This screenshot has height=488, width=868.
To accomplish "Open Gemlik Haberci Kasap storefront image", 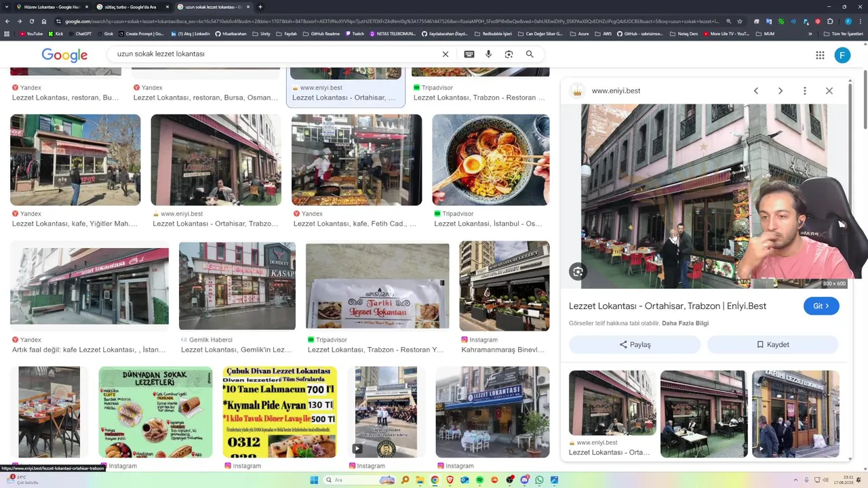I will click(237, 286).
